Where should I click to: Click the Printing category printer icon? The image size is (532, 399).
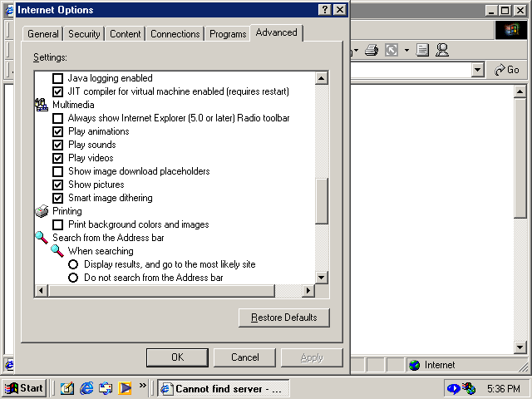42,211
